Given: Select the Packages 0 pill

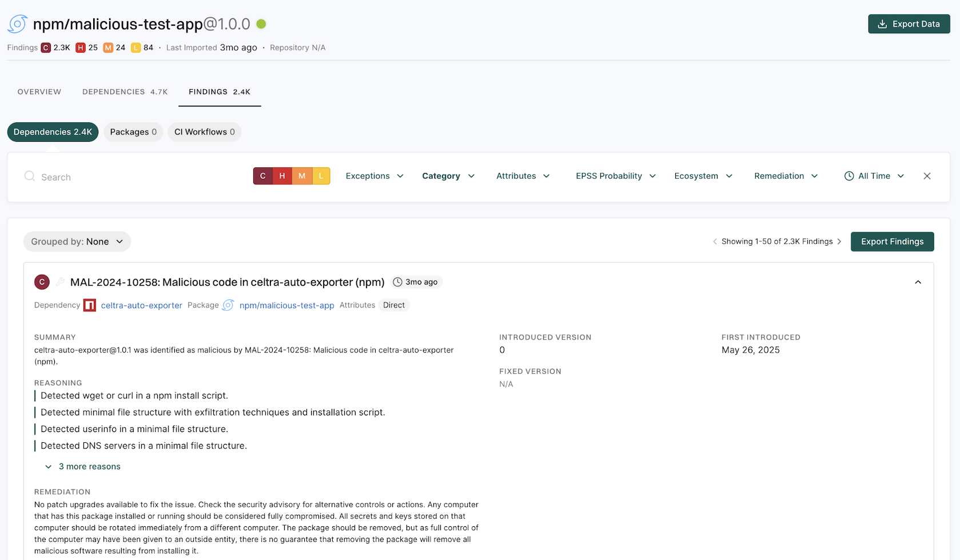Looking at the screenshot, I should click(133, 132).
